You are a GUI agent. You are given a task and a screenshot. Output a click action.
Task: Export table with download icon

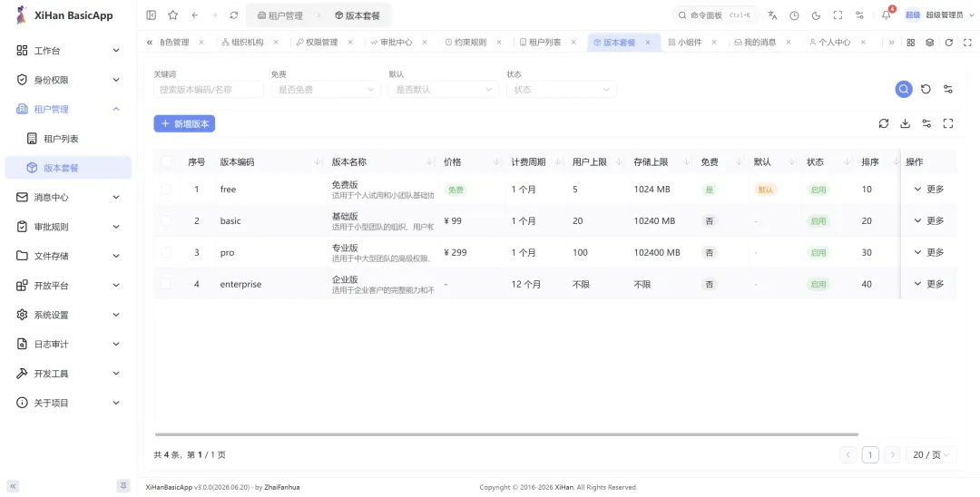pos(905,123)
